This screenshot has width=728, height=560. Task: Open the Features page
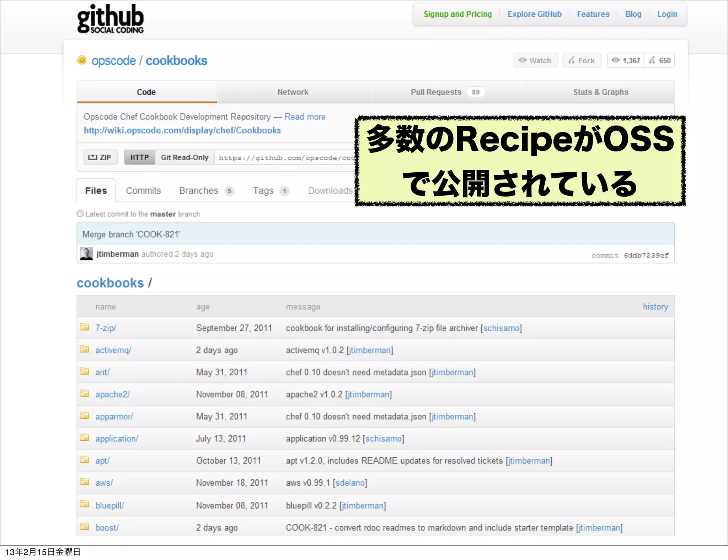(593, 14)
